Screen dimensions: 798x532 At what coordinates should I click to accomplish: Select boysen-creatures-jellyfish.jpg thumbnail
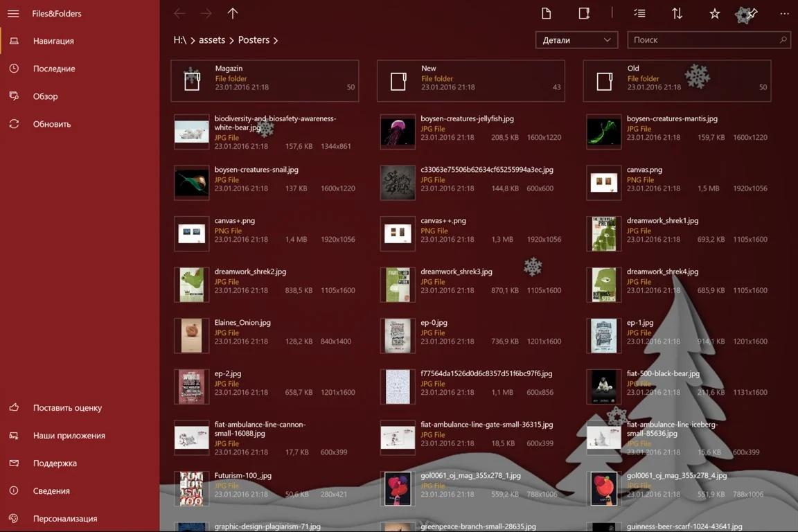[x=398, y=132]
